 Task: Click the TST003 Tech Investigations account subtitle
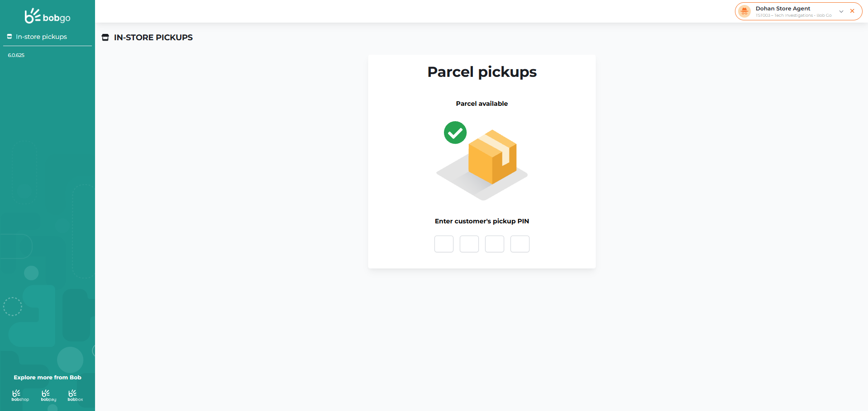[793, 15]
